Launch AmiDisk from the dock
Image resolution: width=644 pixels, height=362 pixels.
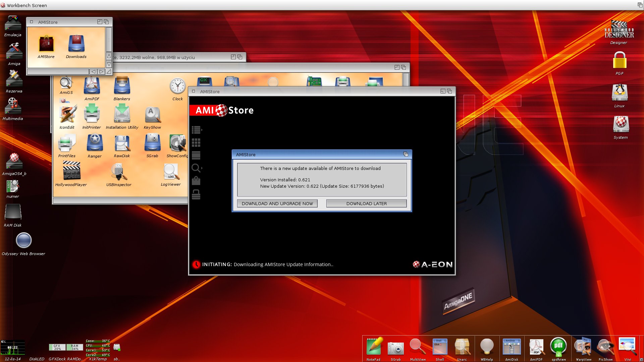[x=512, y=350]
